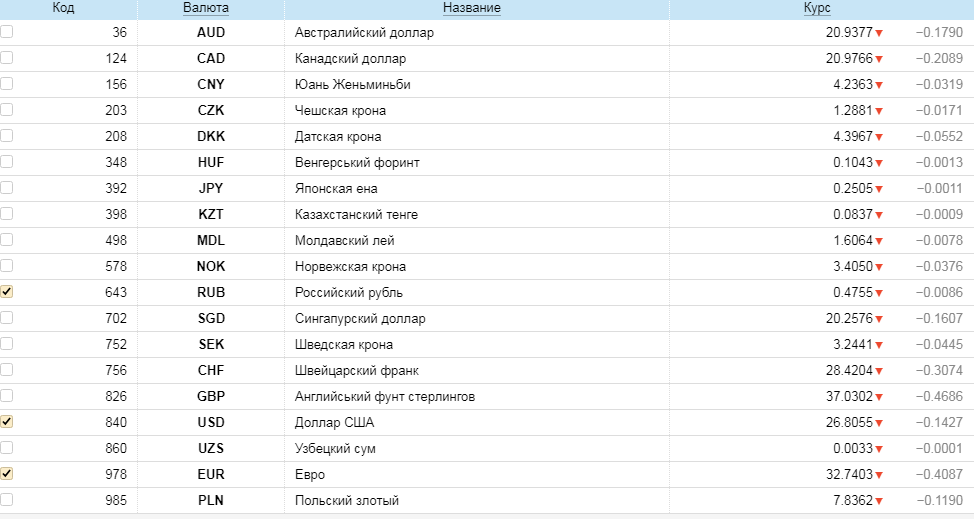This screenshot has width=974, height=519.
Task: Enable the GBP pound sterling checkbox
Action: pyautogui.click(x=7, y=396)
